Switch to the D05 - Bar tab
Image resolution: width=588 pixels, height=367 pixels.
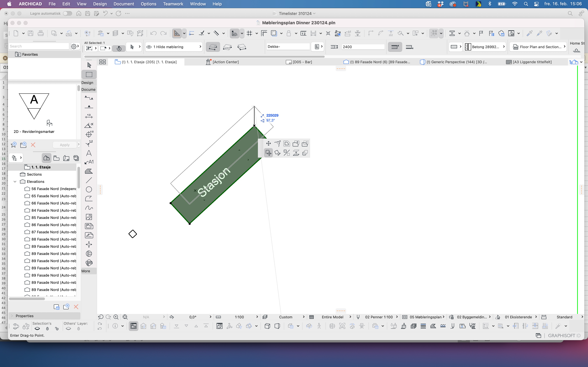[x=302, y=62]
